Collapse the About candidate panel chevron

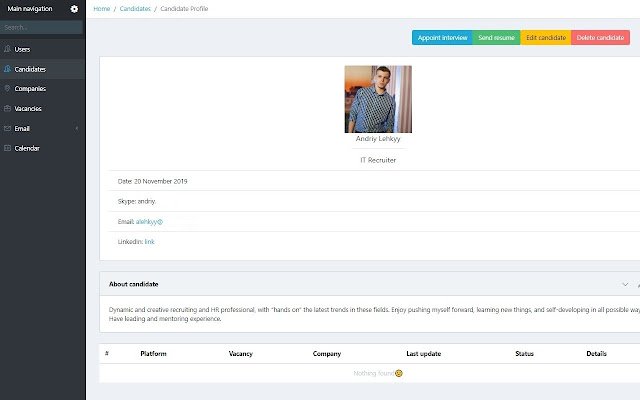pos(625,284)
